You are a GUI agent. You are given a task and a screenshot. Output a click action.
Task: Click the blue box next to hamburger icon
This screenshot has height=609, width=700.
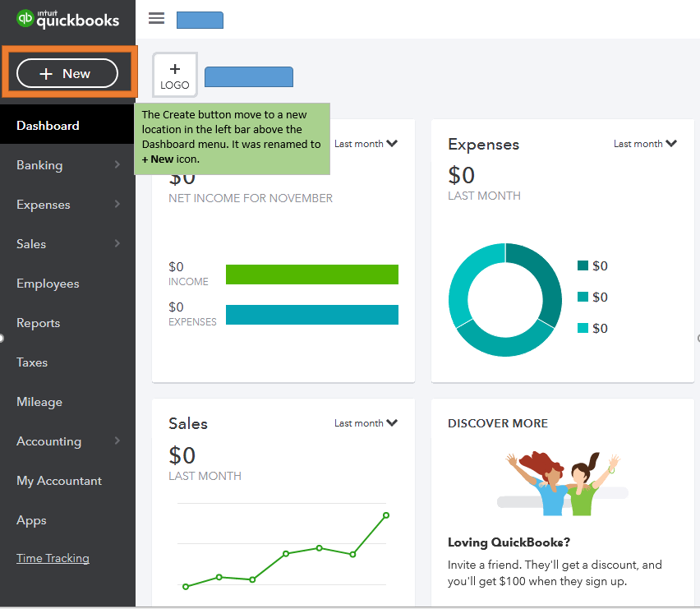click(x=200, y=20)
